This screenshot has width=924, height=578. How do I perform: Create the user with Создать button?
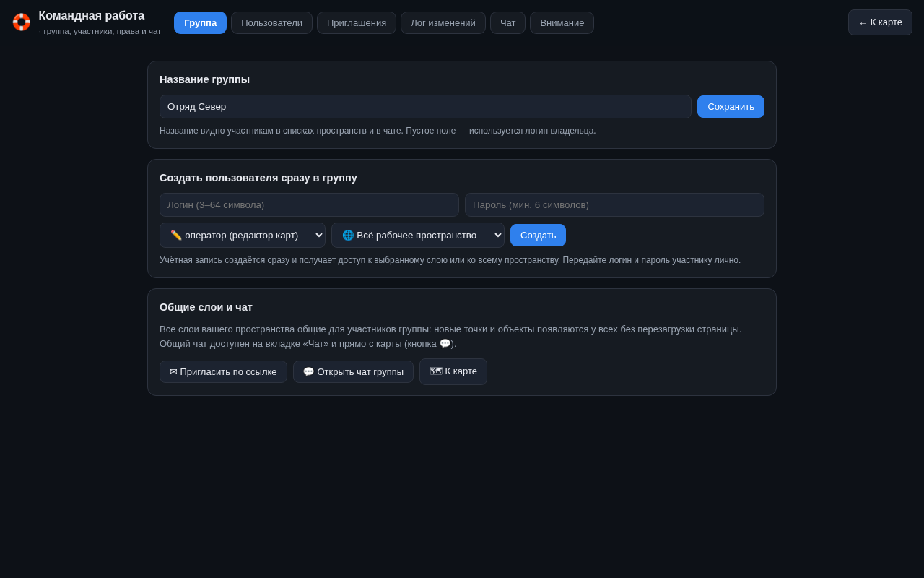pyautogui.click(x=538, y=235)
